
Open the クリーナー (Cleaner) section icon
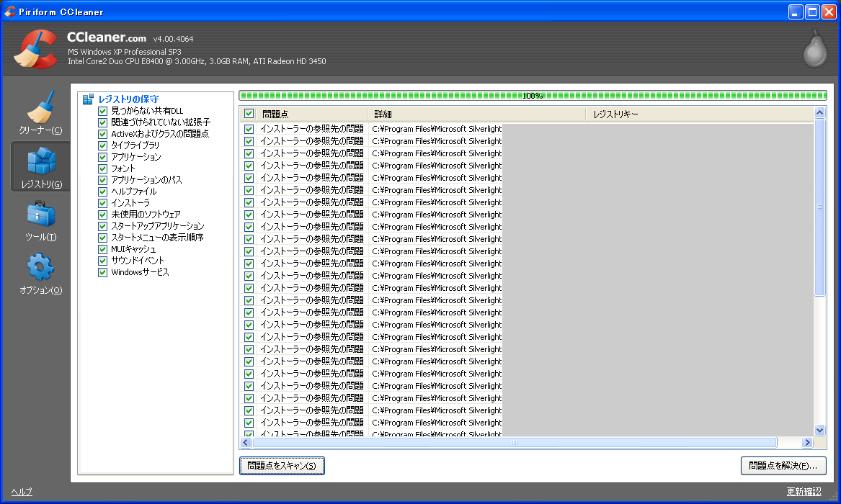(x=40, y=107)
